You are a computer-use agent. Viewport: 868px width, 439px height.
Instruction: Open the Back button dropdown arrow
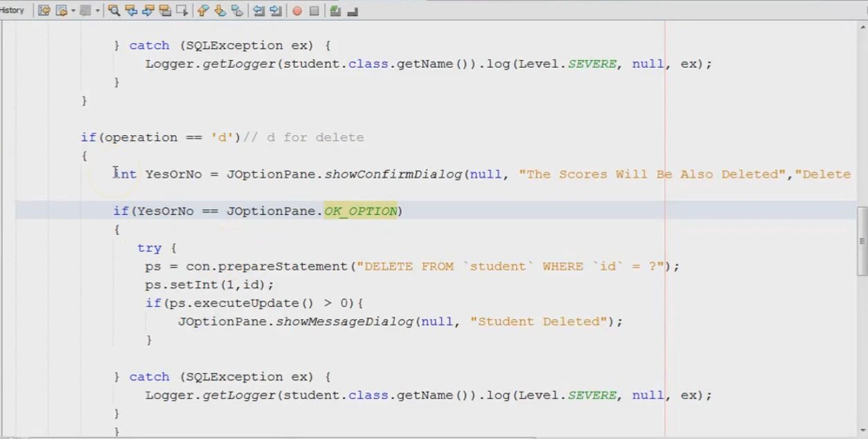coord(73,10)
